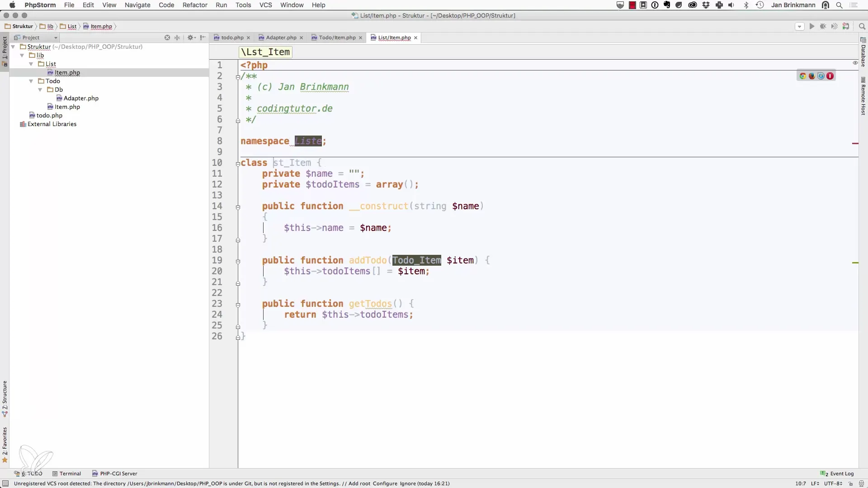The image size is (868, 488).
Task: Run with coverage icon in toolbar
Action: [x=835, y=26]
